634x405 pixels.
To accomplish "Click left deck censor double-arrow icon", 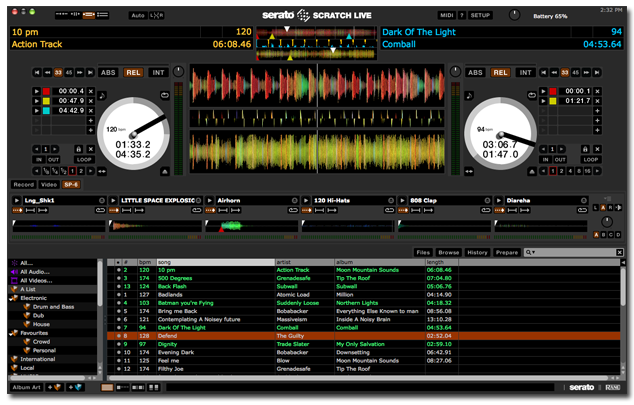I will (102, 172).
